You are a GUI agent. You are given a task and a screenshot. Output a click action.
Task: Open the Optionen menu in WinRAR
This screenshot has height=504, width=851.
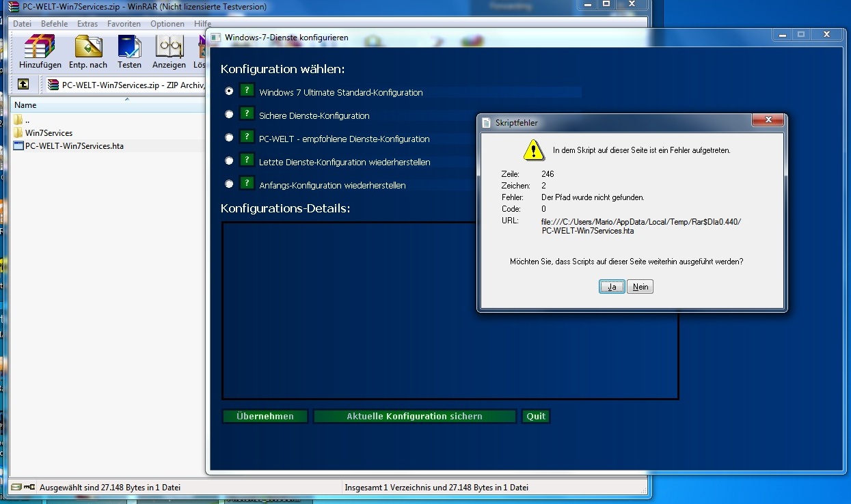coord(167,24)
